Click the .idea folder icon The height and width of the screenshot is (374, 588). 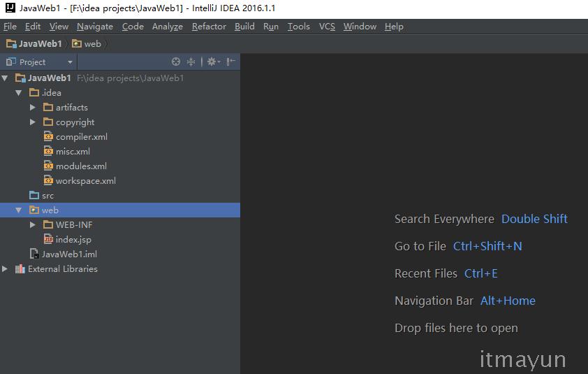[x=34, y=92]
